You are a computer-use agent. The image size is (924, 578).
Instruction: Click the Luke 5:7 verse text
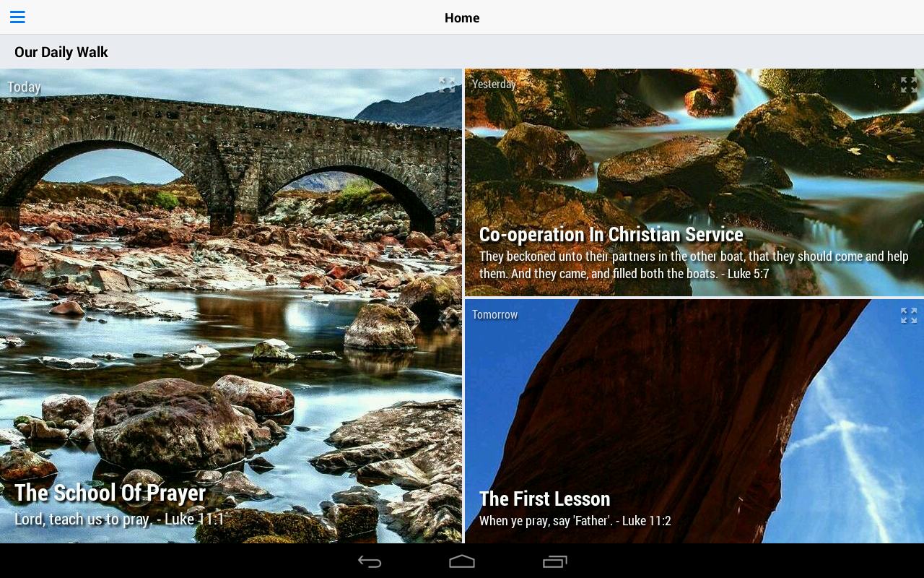[694, 265]
